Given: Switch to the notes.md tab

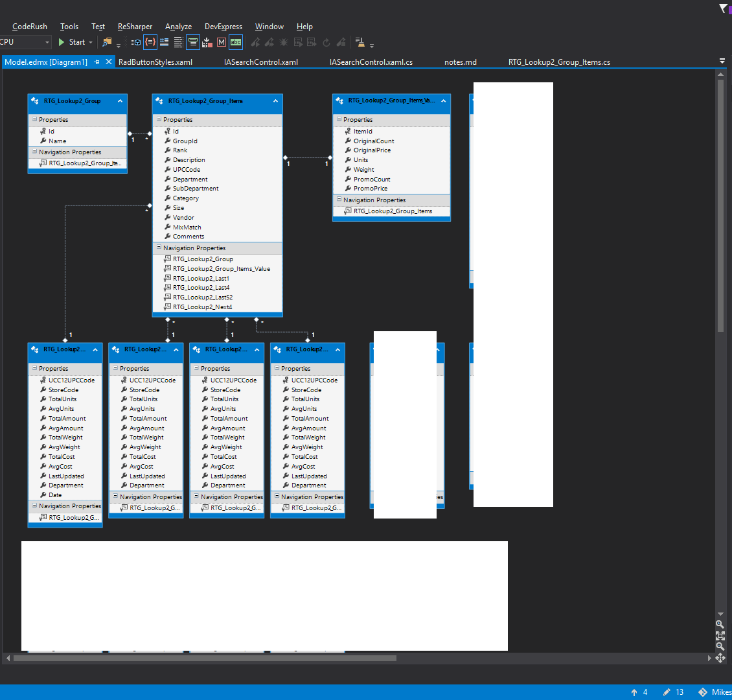Looking at the screenshot, I should point(461,62).
